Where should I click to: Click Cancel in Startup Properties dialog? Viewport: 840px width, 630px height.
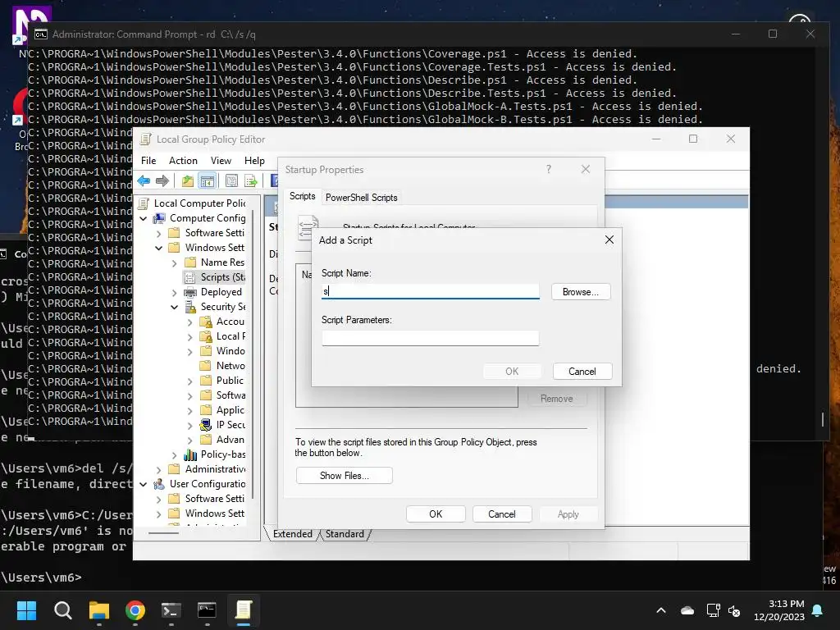(502, 514)
